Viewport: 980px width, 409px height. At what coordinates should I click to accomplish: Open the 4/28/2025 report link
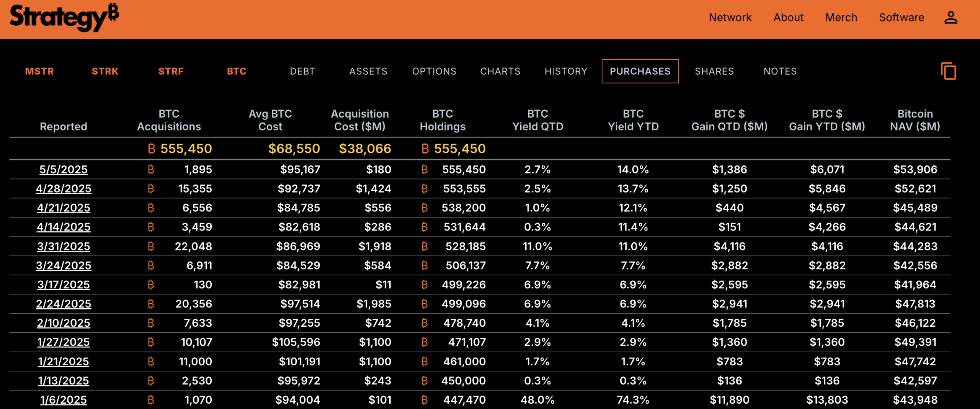64,188
